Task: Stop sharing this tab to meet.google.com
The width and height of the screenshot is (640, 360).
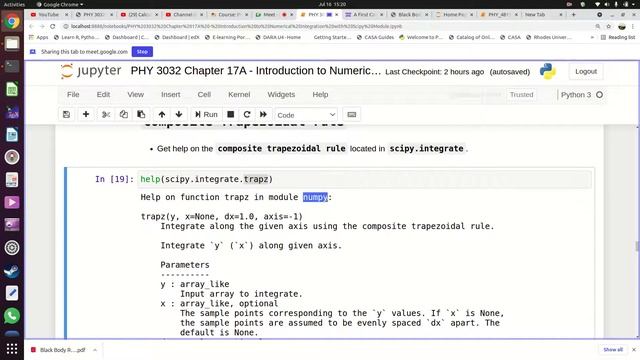Action: 142,52
